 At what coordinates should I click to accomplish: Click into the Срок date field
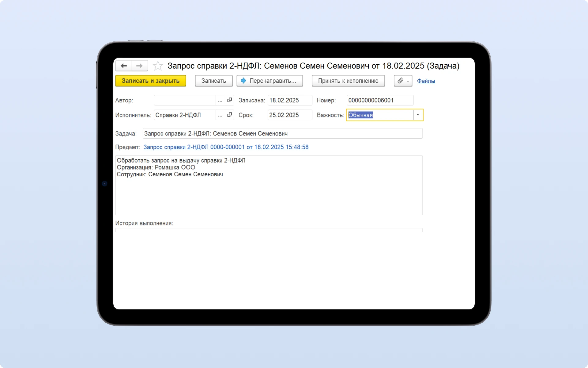pos(289,115)
